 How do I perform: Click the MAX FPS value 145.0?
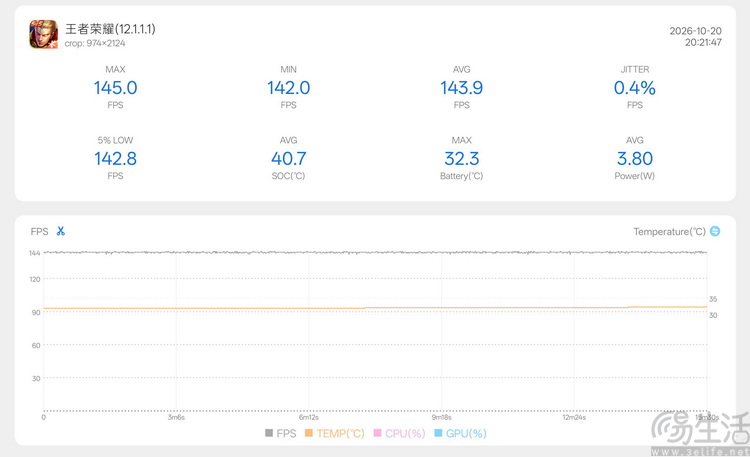pyautogui.click(x=115, y=88)
